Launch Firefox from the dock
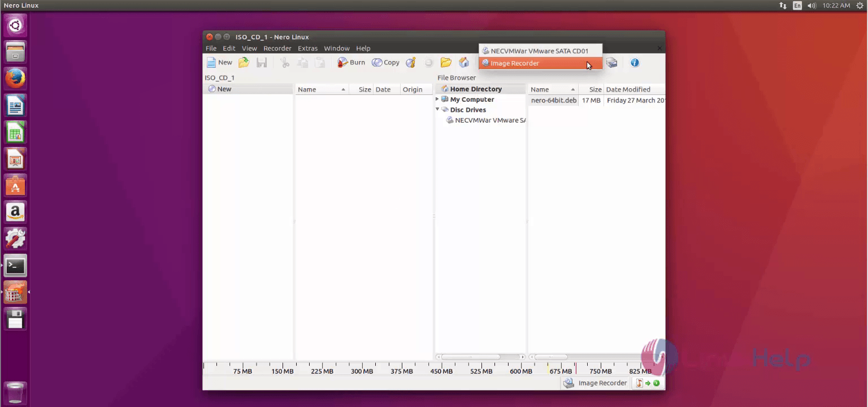The image size is (868, 407). click(x=15, y=79)
